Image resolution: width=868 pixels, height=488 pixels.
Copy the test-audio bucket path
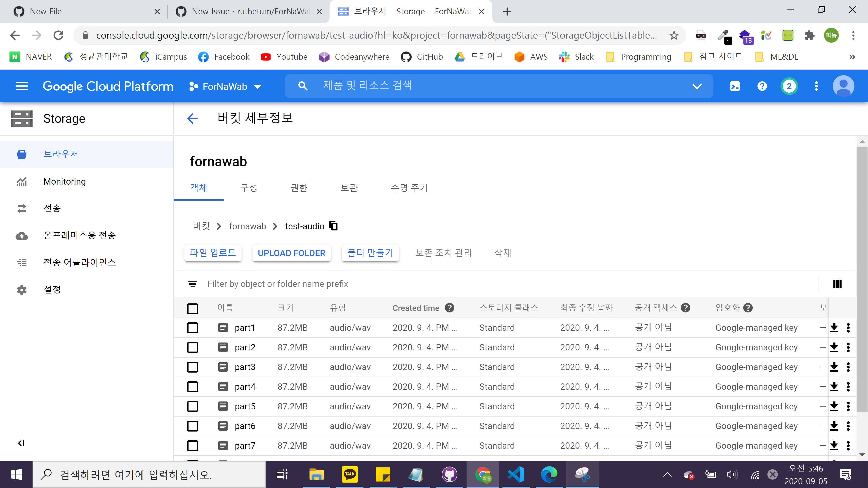pos(333,226)
